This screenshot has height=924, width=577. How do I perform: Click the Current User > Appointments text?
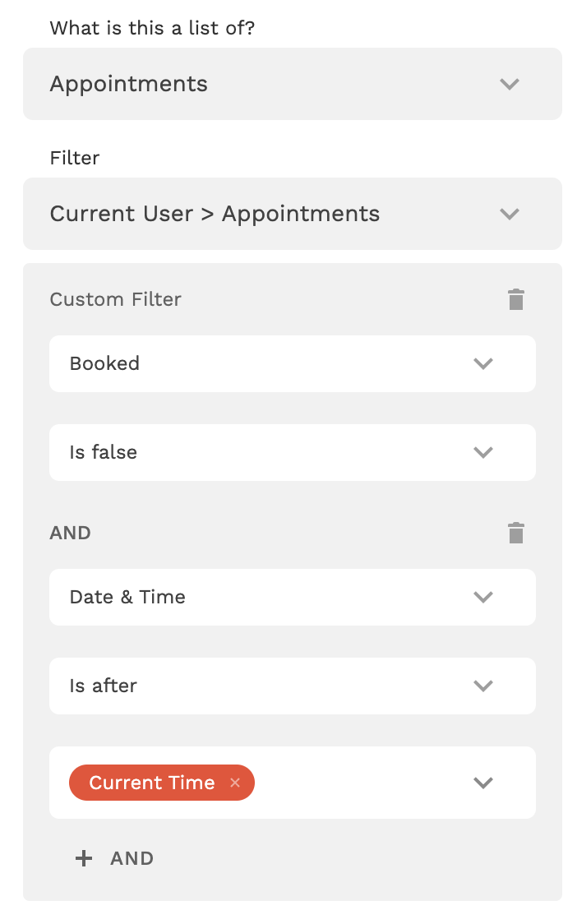pos(215,214)
